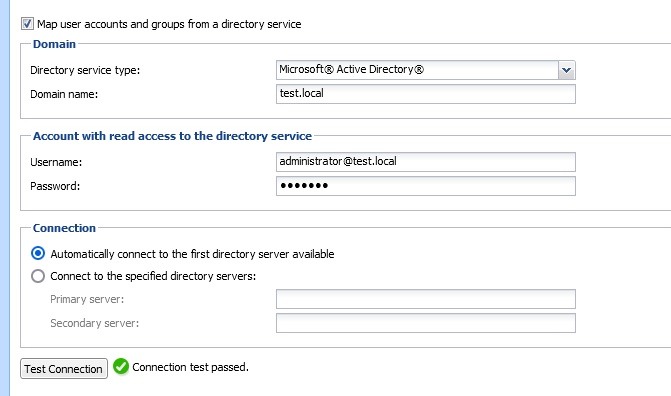The image size is (671, 396).
Task: Click the 'Domain' group heading
Action: [54, 44]
